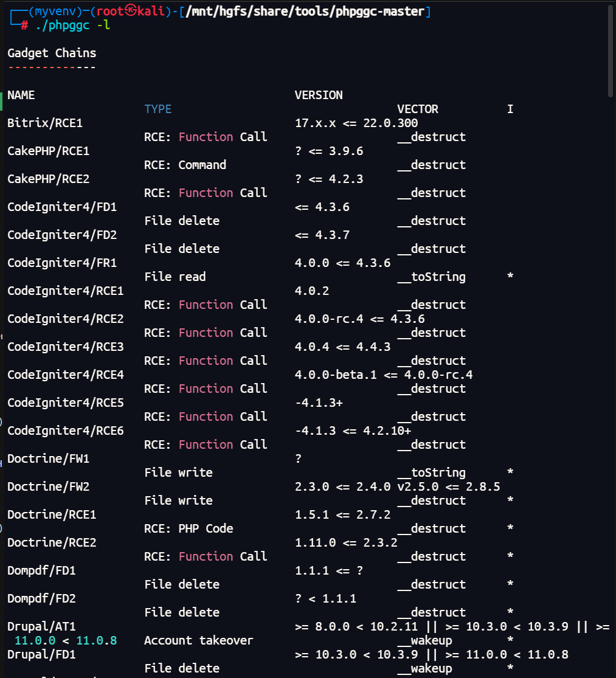Select the CodeIgniter4/FR1 entry
Viewport: 616px width, 678px height.
coord(62,263)
